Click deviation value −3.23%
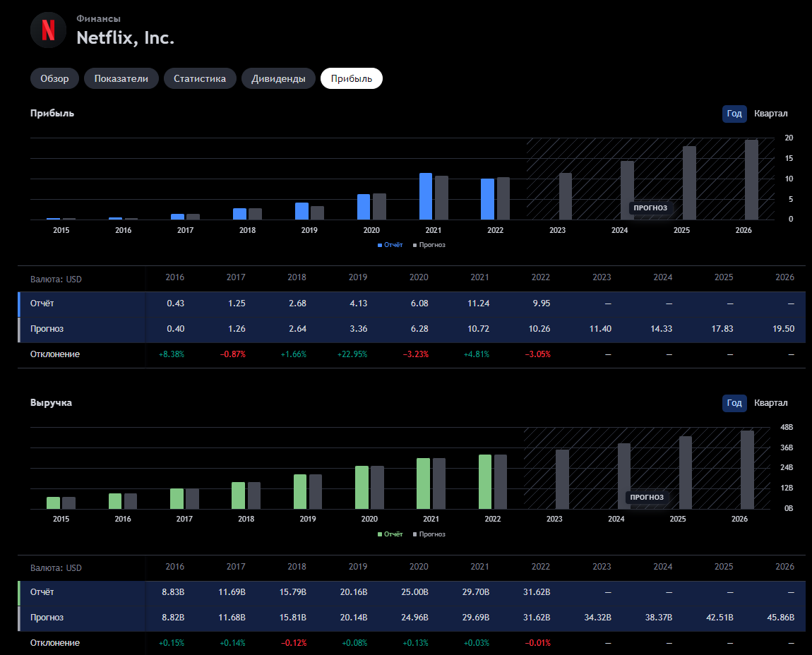Screen dimensions: 812x655 [416, 355]
